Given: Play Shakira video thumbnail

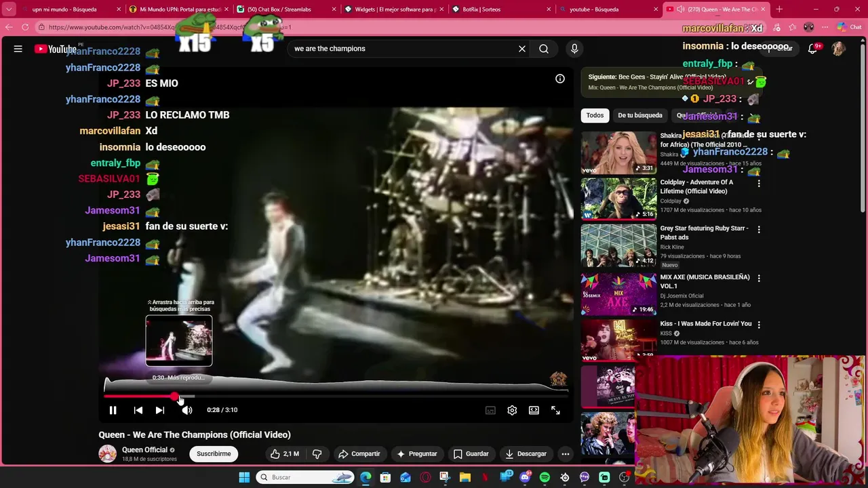Looking at the screenshot, I should click(618, 152).
